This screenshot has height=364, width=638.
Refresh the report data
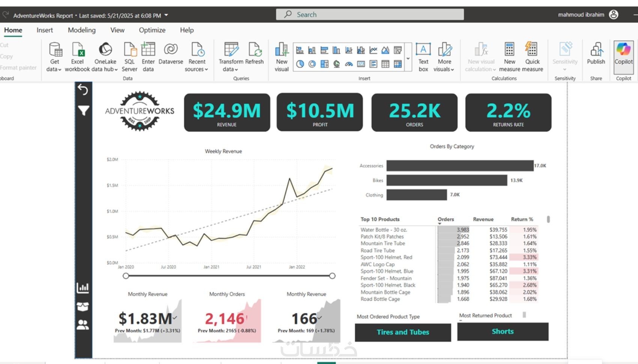254,53
